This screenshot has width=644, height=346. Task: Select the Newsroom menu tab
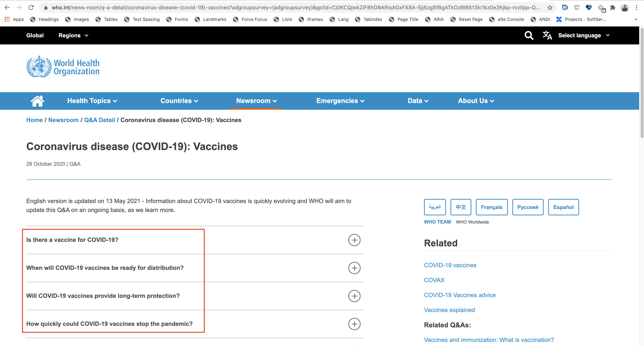[256, 101]
